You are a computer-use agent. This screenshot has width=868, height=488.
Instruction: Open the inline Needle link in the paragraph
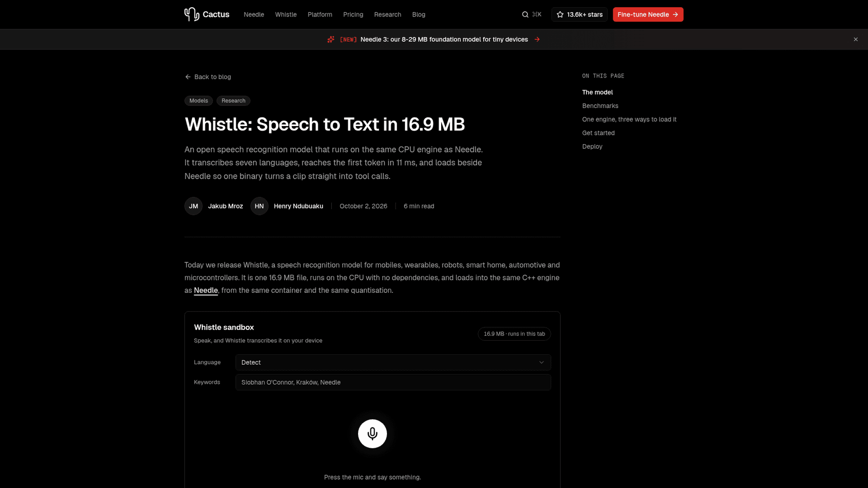pyautogui.click(x=206, y=290)
